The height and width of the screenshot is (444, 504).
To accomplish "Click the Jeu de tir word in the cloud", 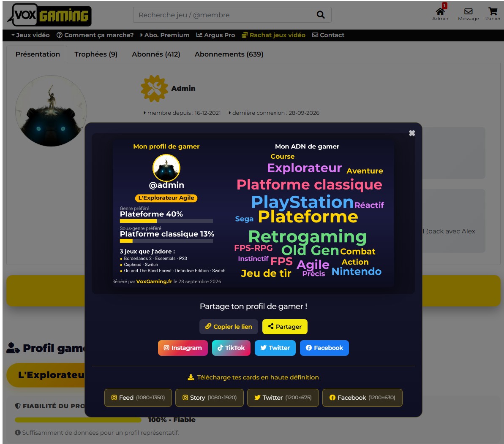I will coord(266,273).
